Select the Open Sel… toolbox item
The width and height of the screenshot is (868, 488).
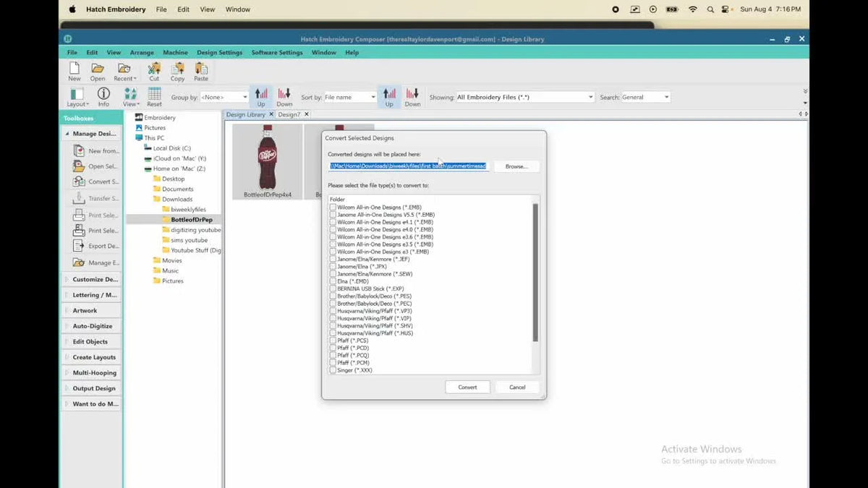coord(96,166)
